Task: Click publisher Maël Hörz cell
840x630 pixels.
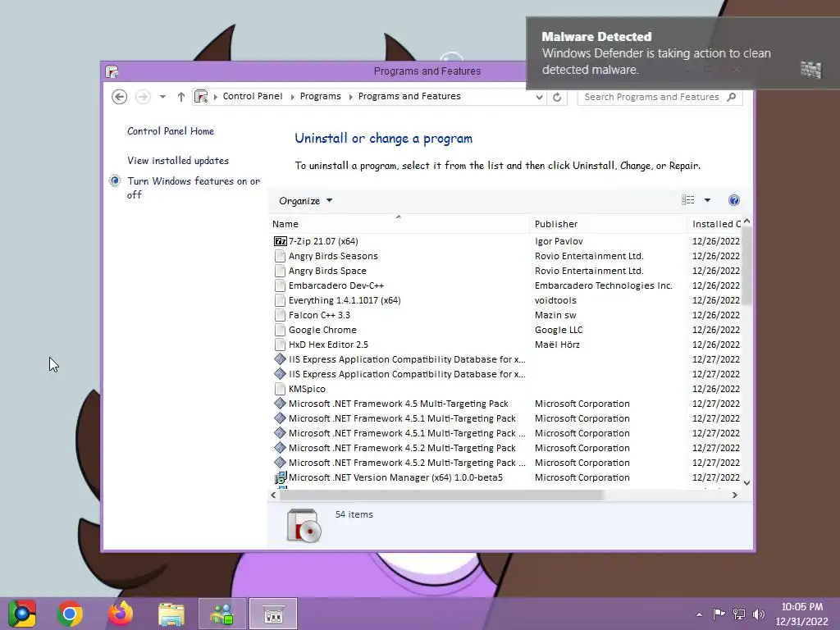Action: click(557, 345)
